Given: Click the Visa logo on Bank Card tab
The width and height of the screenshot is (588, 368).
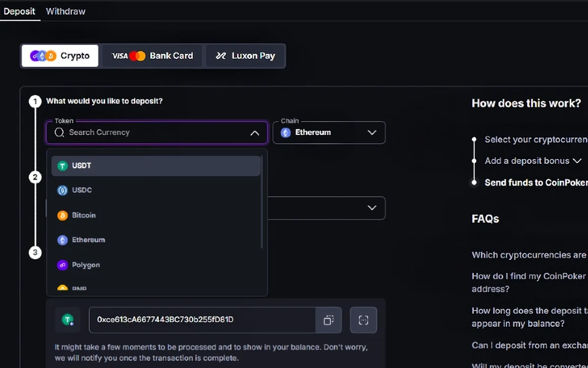Looking at the screenshot, I should point(120,56).
